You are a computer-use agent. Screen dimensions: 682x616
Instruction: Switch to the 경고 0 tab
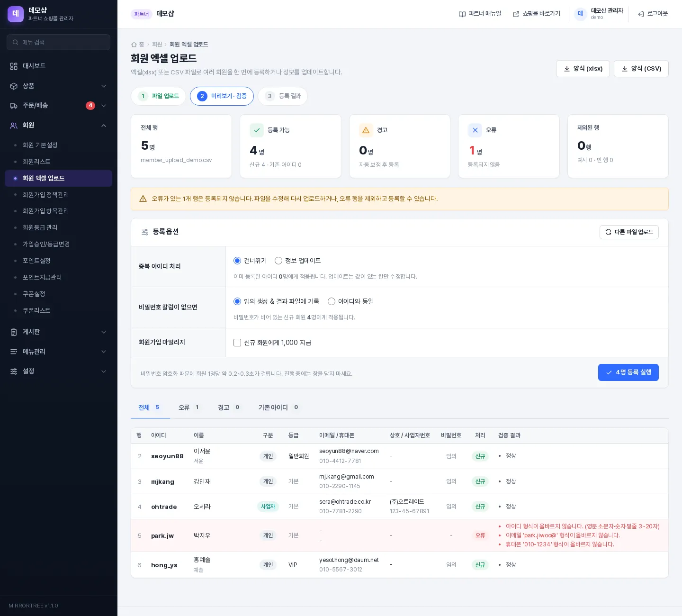[x=229, y=408]
